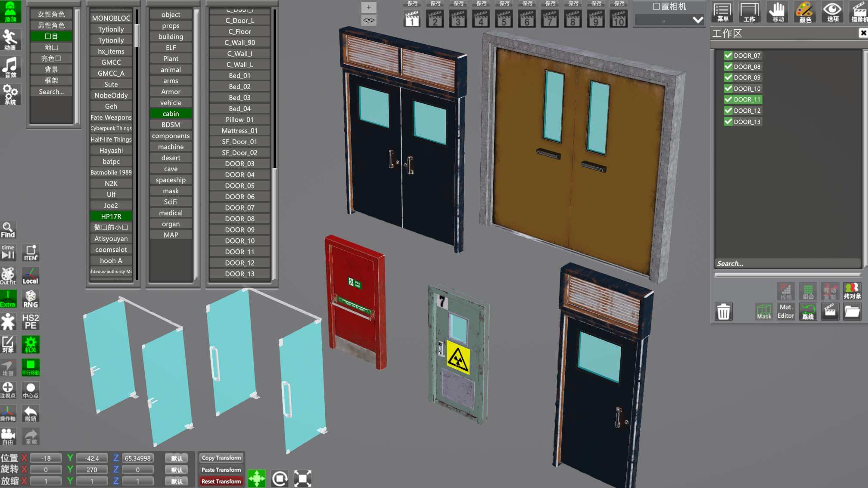
Task: Open the camera dropdown arrow
Action: (x=697, y=20)
